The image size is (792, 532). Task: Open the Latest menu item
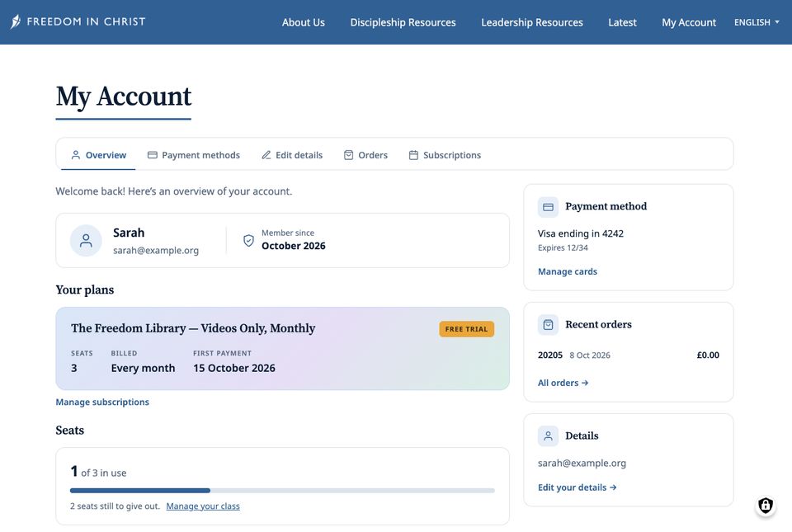pyautogui.click(x=622, y=22)
